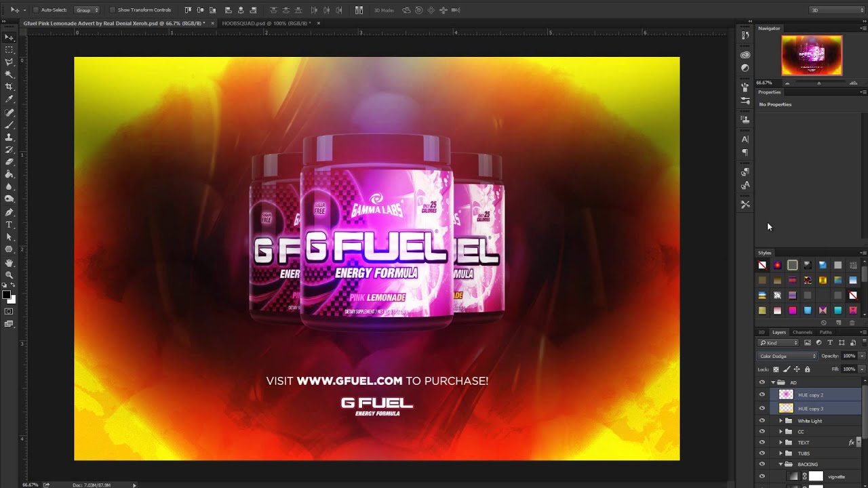Hide the AD group layer
Image resolution: width=868 pixels, height=488 pixels.
(762, 382)
